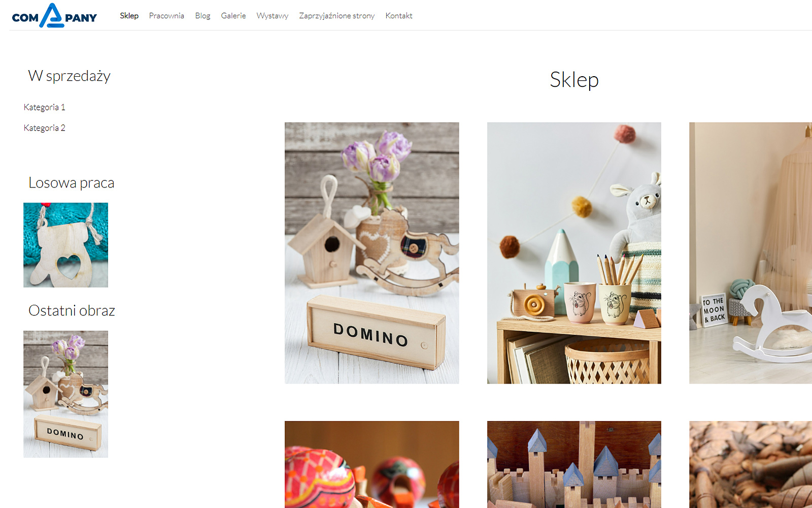This screenshot has height=508, width=812.
Task: Click the Sklep page heading
Action: click(574, 80)
